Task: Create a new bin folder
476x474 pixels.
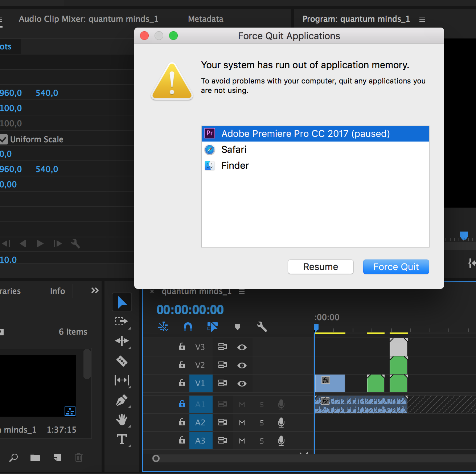Action: pyautogui.click(x=35, y=457)
